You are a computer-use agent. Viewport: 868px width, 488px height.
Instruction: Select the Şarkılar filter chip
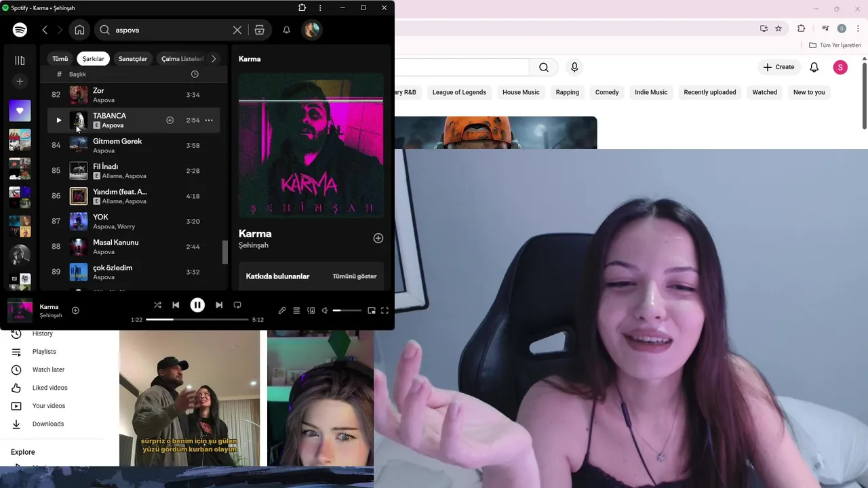pyautogui.click(x=94, y=59)
